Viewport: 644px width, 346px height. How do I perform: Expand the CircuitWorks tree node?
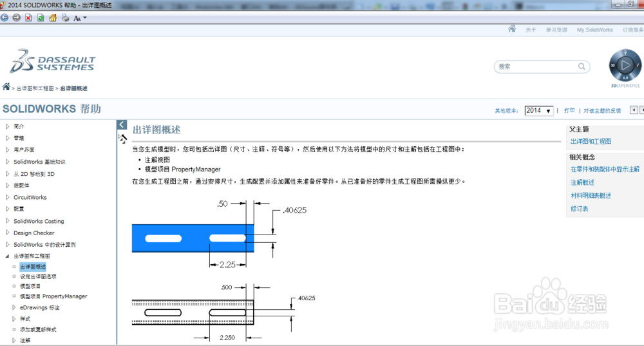[x=7, y=197]
